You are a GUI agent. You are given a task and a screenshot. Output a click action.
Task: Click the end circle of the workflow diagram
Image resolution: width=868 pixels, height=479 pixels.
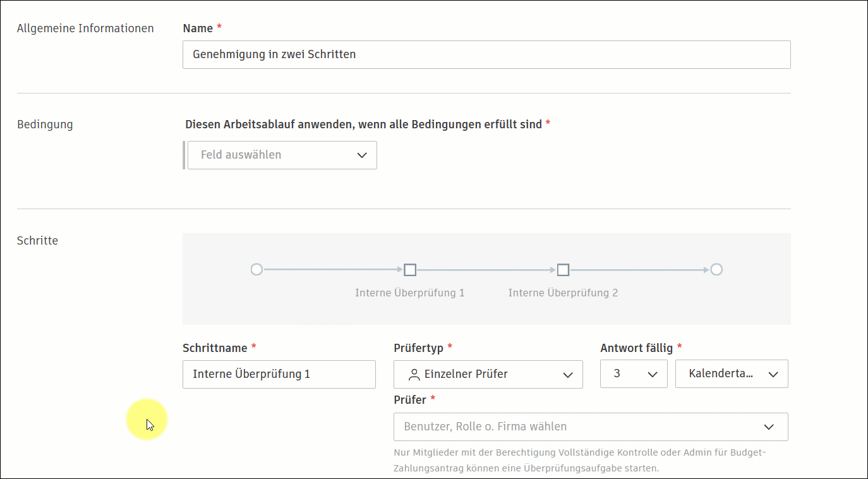tap(716, 269)
